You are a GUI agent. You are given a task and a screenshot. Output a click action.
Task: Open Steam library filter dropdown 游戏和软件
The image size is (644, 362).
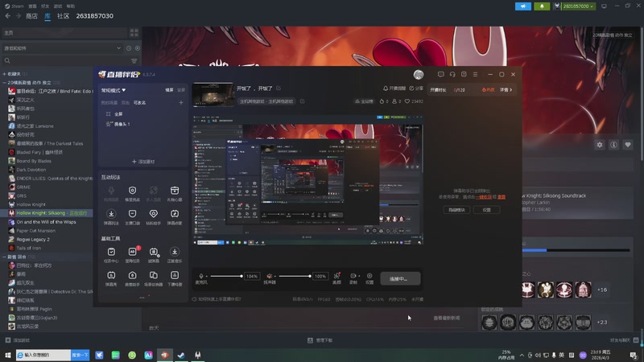pos(63,48)
